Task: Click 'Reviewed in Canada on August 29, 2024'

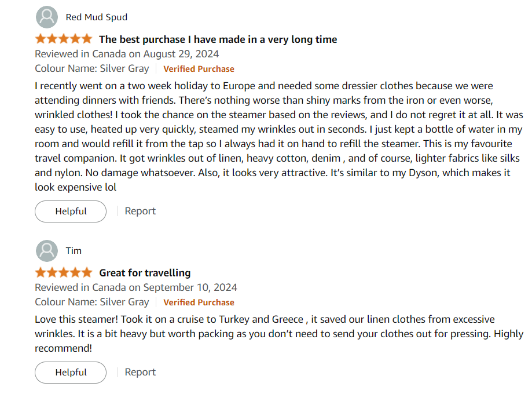Action: tap(127, 54)
